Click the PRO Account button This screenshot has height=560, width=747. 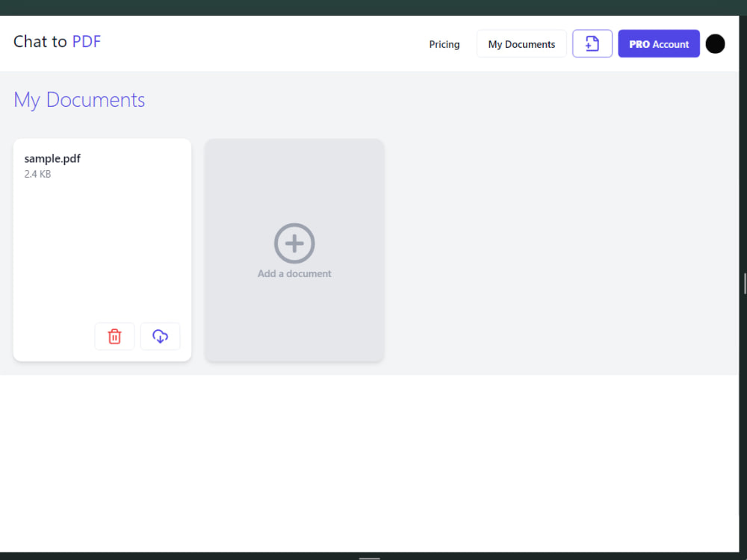(x=659, y=44)
